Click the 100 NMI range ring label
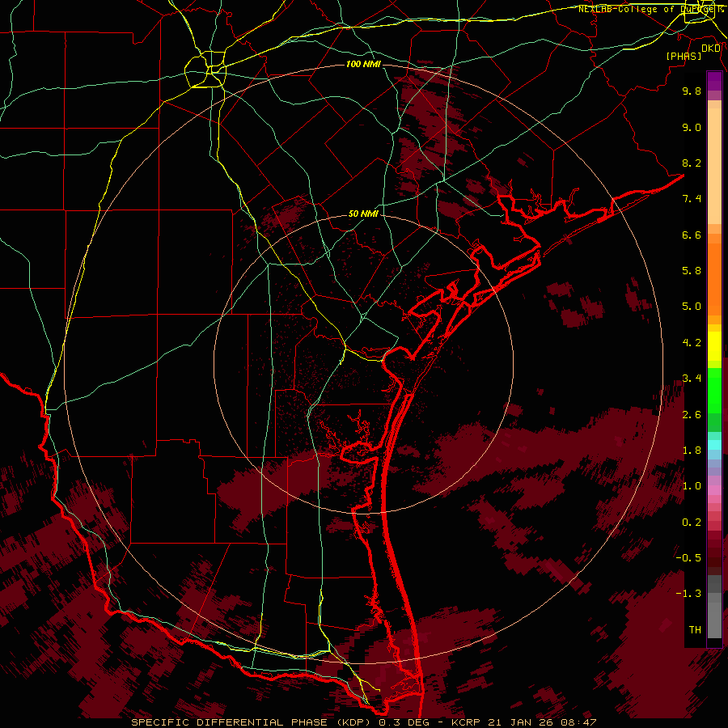The height and width of the screenshot is (728, 728). coord(363,64)
